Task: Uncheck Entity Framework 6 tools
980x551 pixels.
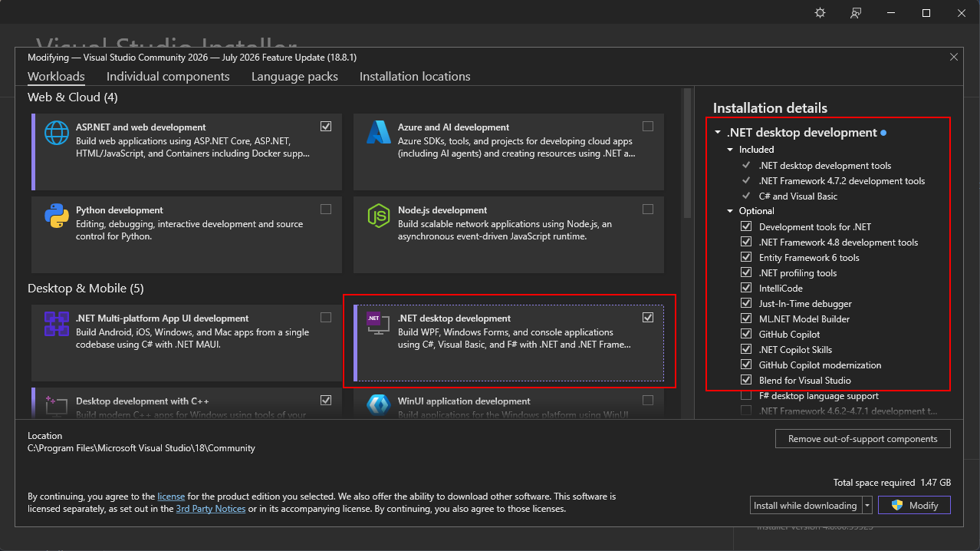Action: pos(746,257)
